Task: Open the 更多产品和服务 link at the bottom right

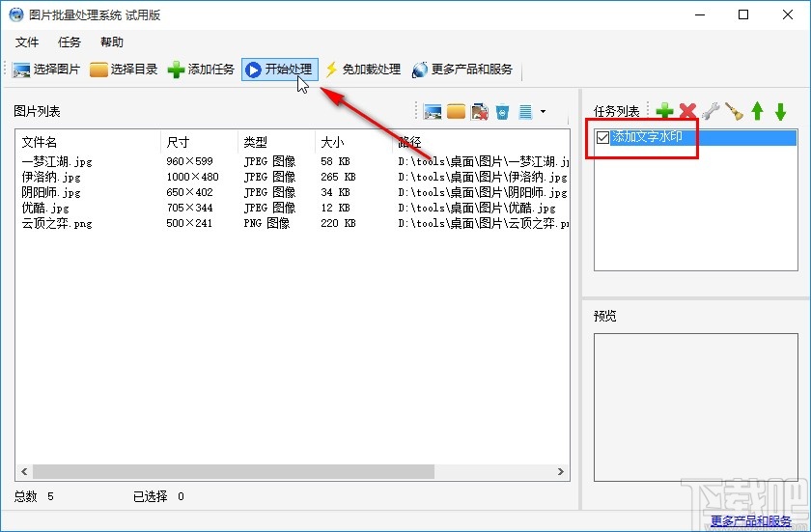Action: coord(750,520)
